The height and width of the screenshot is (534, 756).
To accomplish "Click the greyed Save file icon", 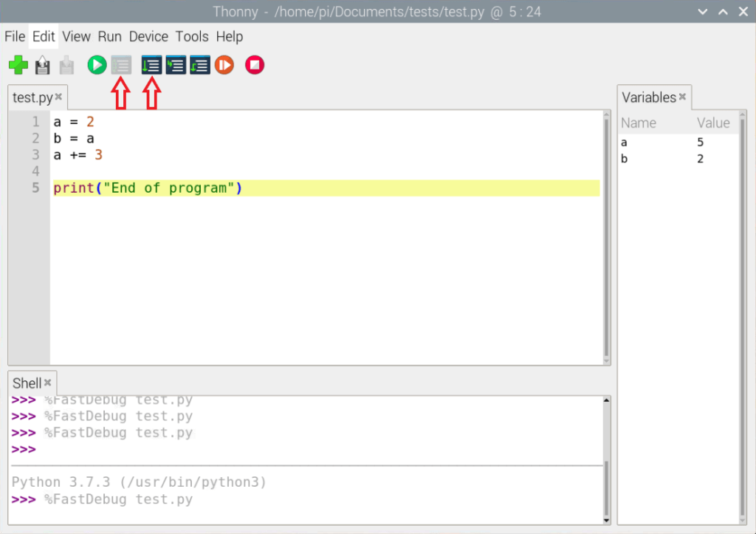I will [66, 65].
